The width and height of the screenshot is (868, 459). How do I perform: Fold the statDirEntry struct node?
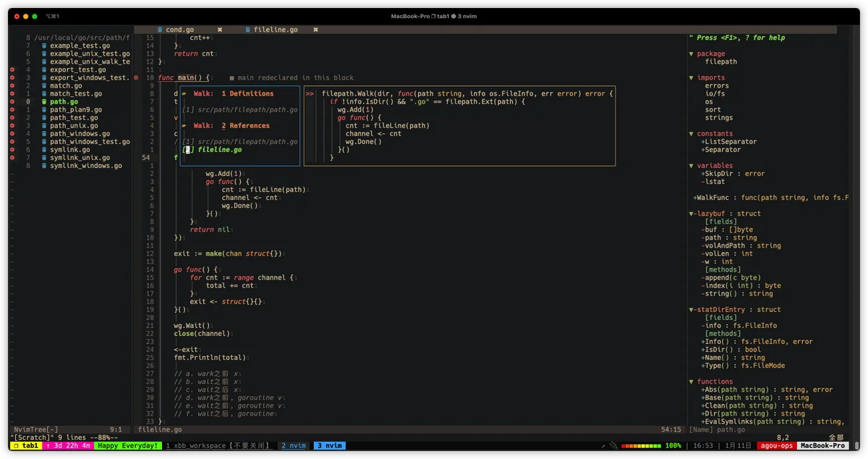pyautogui.click(x=692, y=309)
